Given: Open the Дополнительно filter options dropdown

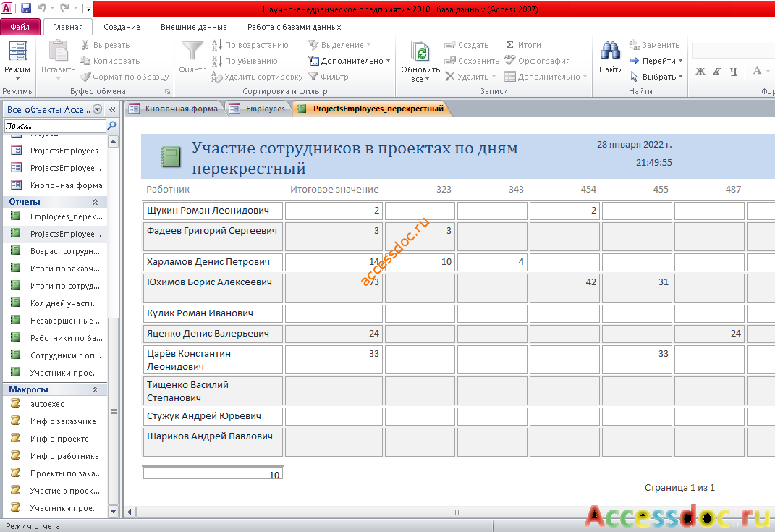Looking at the screenshot, I should pos(349,61).
